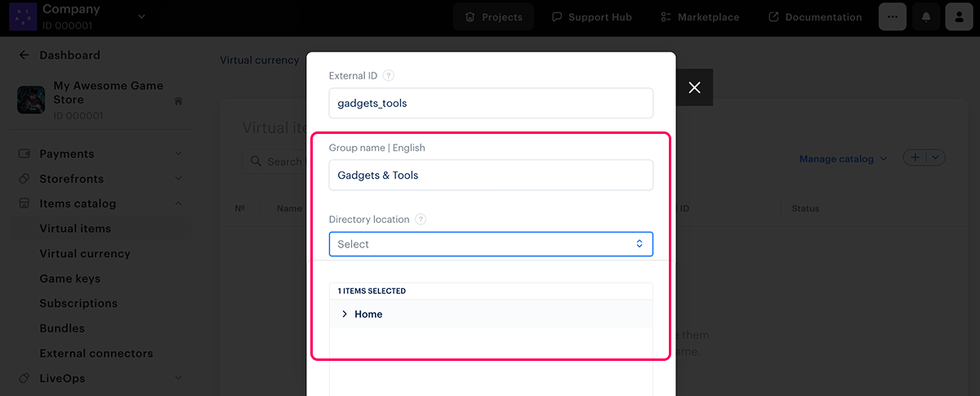The image size is (980, 396).
Task: Click the Group name input field
Action: 491,176
